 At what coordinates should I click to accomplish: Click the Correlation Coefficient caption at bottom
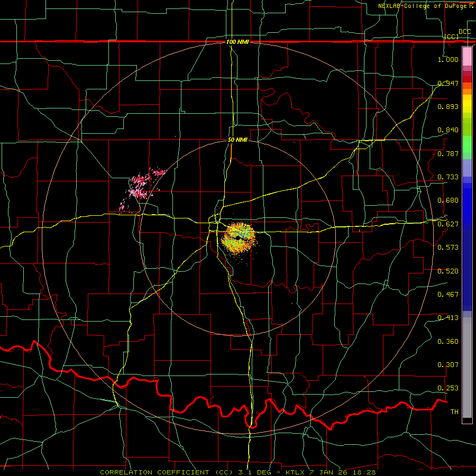point(238,472)
